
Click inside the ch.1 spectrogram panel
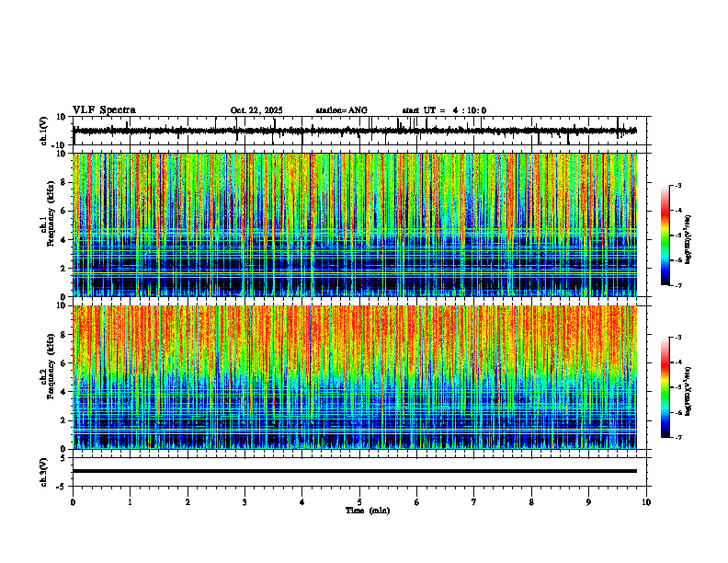(354, 224)
